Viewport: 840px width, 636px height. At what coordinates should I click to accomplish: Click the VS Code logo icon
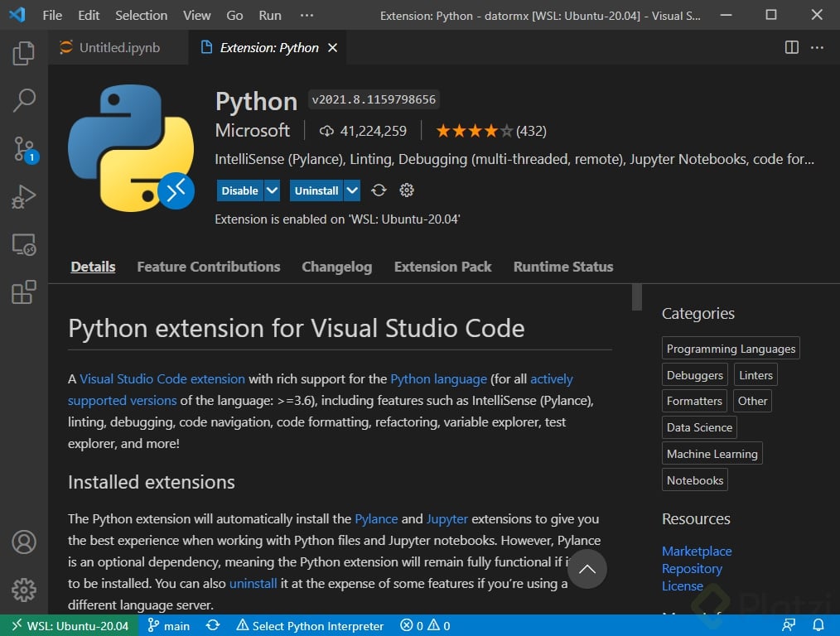(17, 14)
